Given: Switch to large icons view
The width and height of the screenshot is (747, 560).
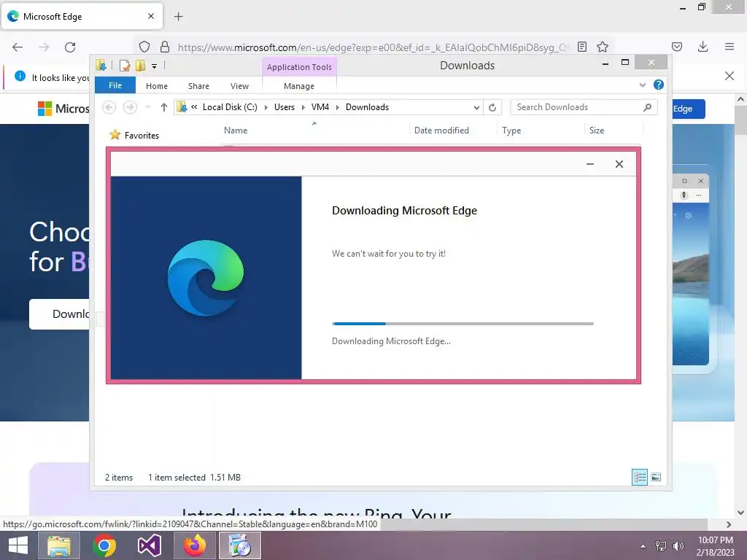Looking at the screenshot, I should click(x=656, y=477).
